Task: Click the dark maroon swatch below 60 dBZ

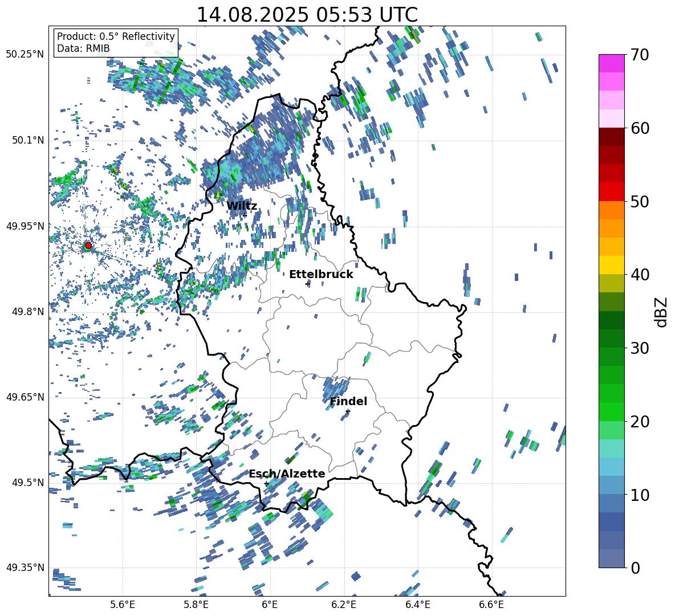Action: 612,137
